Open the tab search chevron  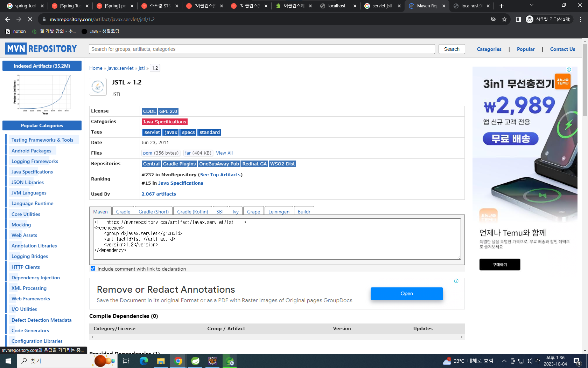532,5
